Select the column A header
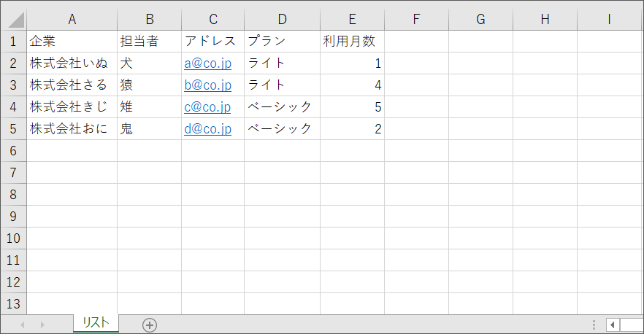644x334 pixels. [72, 20]
